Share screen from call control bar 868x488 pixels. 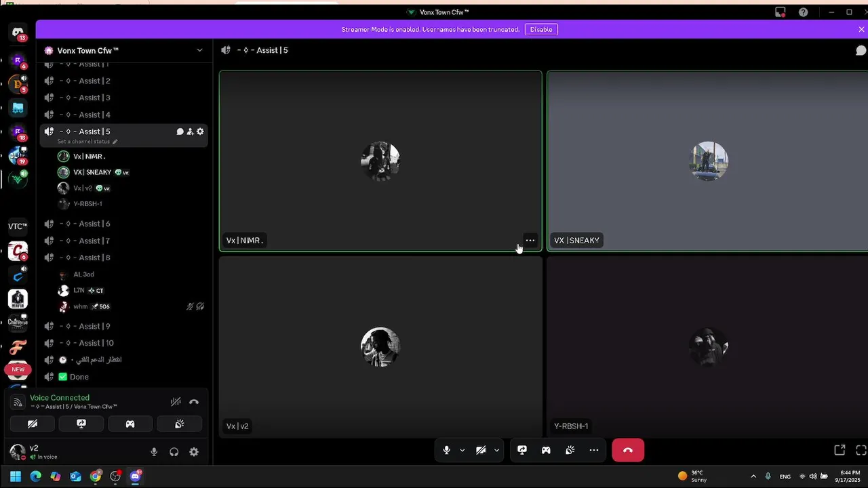click(522, 450)
